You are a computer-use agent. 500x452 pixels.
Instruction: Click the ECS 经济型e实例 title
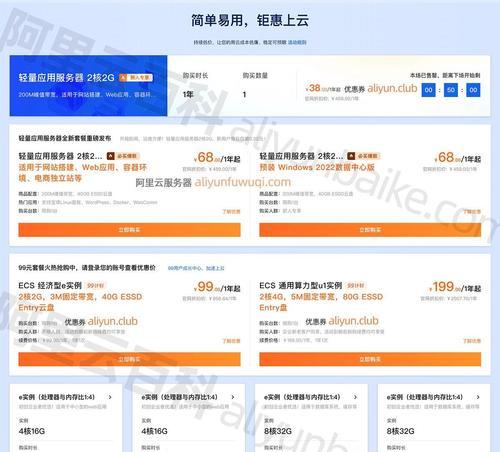(50, 286)
